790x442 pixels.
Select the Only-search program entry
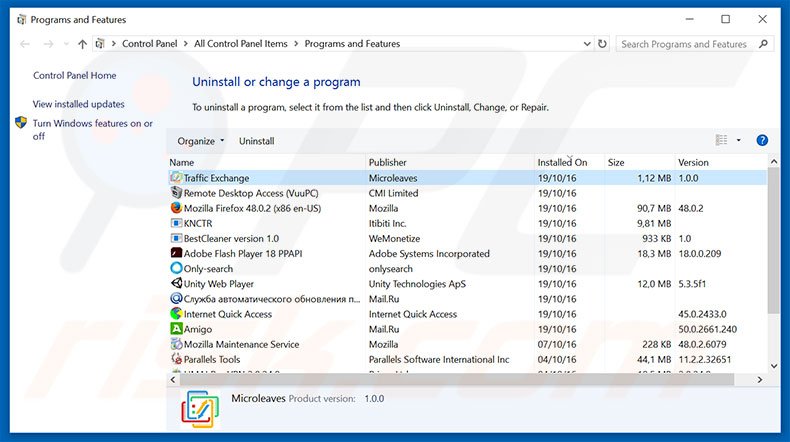click(x=208, y=269)
